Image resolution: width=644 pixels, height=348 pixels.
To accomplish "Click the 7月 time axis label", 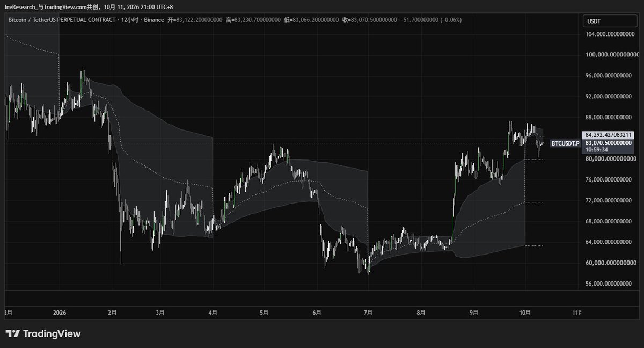I will click(x=368, y=312).
